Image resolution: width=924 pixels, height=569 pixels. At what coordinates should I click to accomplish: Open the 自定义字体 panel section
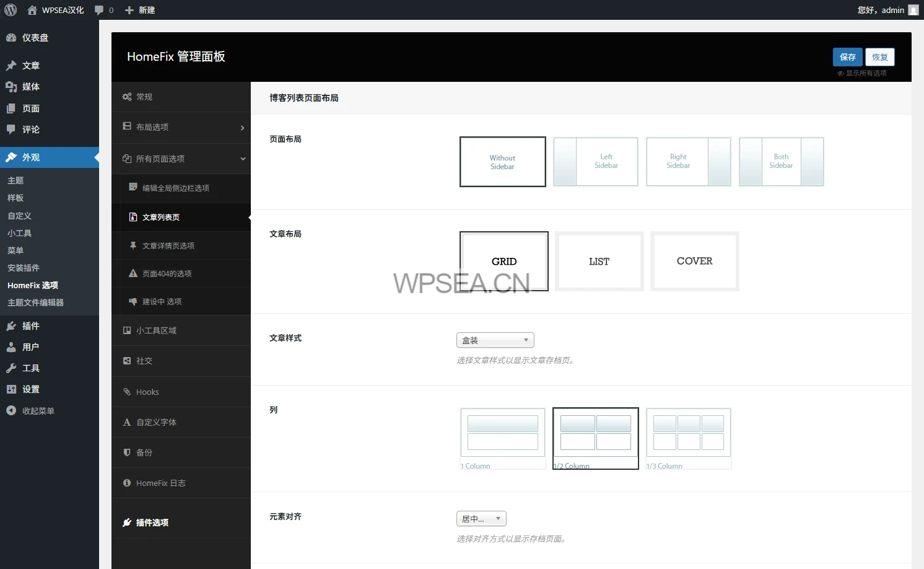pos(156,423)
